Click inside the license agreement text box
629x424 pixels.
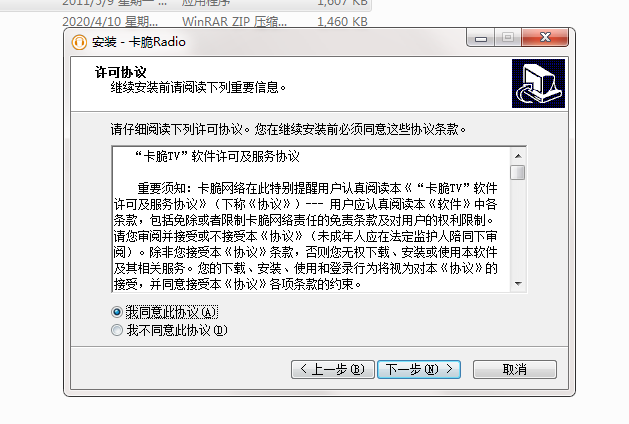[x=311, y=219]
